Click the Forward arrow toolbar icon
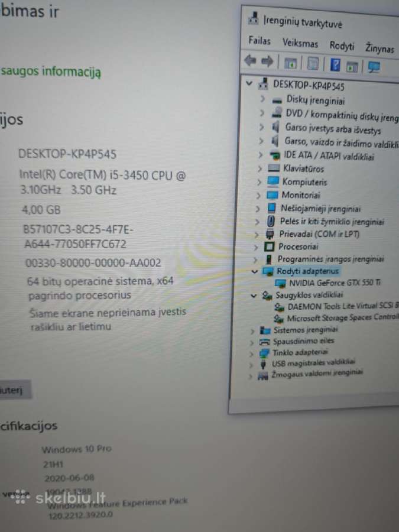399x532 pixels. pos(267,61)
